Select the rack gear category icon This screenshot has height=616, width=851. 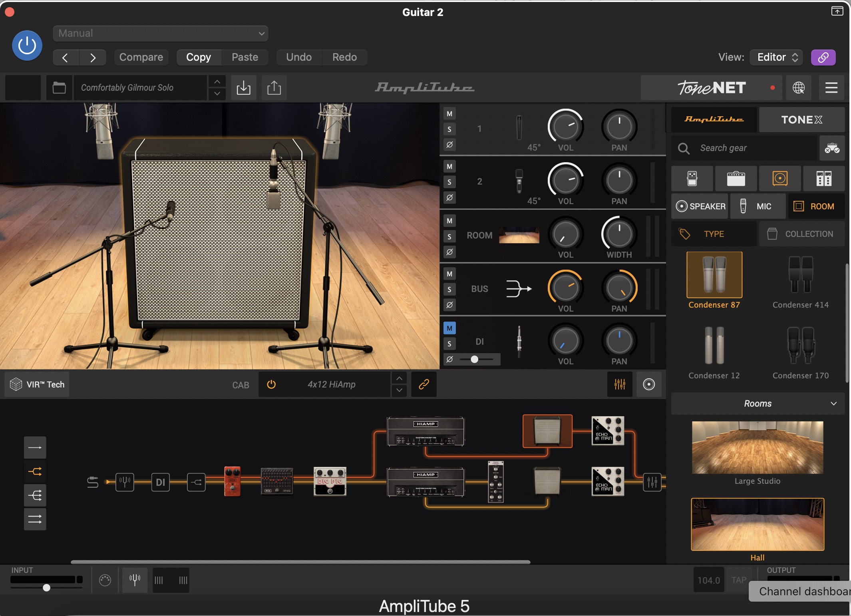pos(824,179)
